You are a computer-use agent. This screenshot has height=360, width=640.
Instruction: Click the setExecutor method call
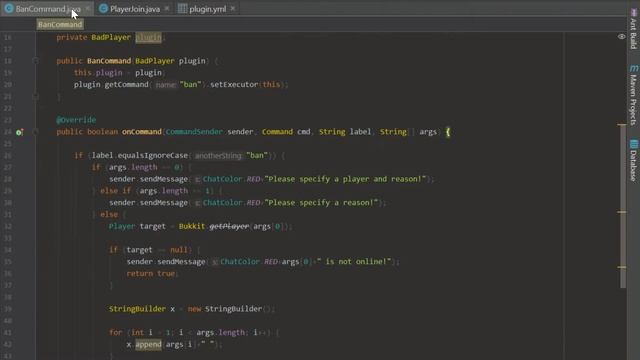[x=234, y=84]
